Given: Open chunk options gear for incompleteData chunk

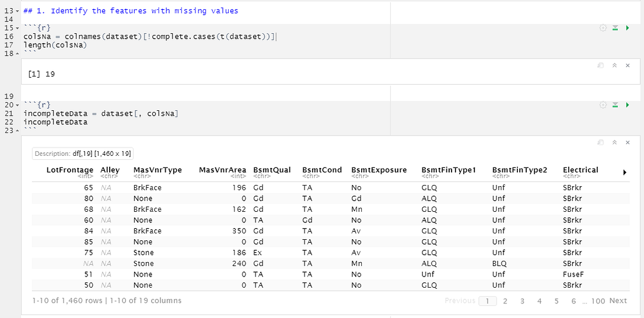Looking at the screenshot, I should [x=603, y=105].
